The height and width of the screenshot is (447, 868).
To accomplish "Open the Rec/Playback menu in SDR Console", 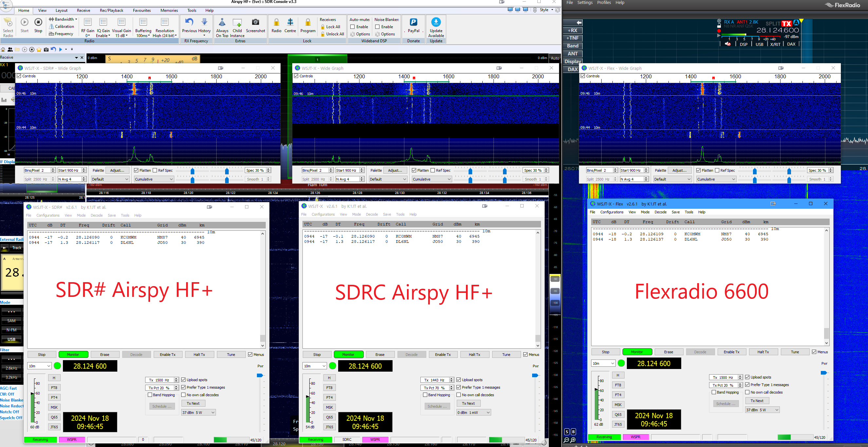I will click(x=111, y=10).
